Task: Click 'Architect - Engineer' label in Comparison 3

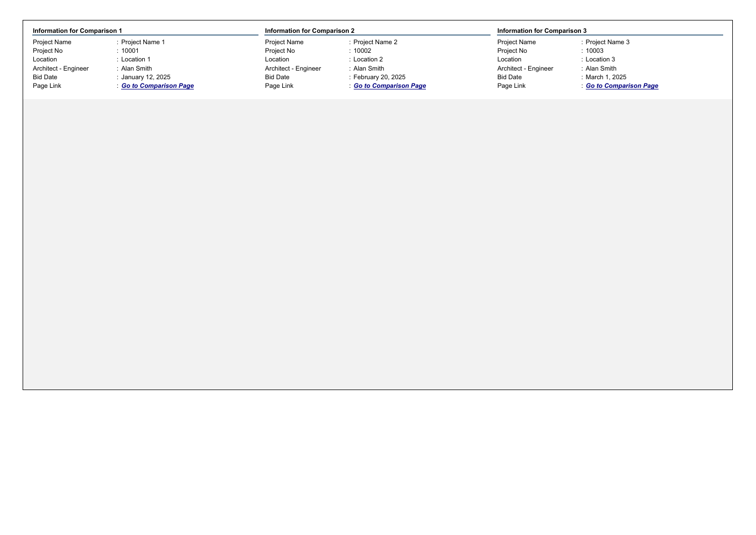Action: pyautogui.click(x=526, y=69)
